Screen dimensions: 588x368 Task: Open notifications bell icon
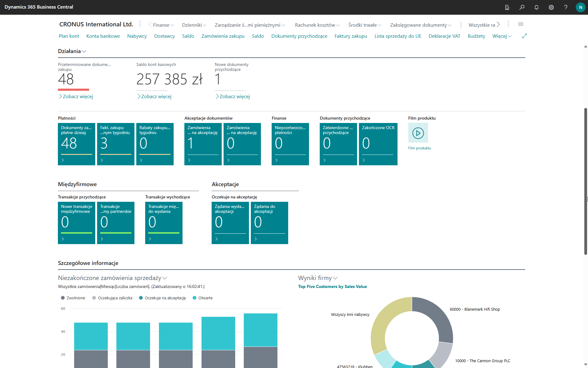coord(537,7)
